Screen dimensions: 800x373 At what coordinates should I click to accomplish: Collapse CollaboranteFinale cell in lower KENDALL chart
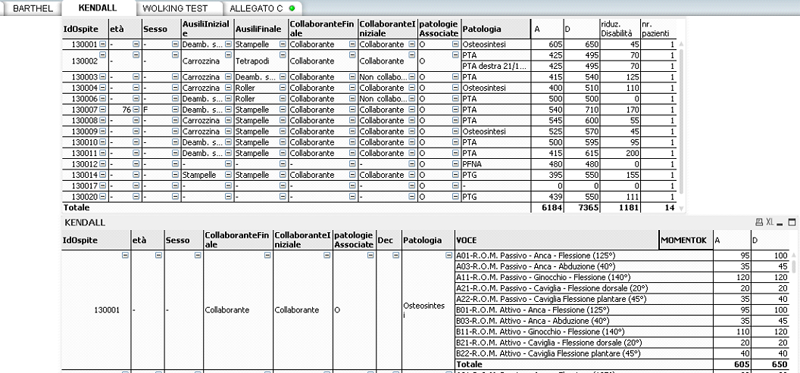coord(267,256)
